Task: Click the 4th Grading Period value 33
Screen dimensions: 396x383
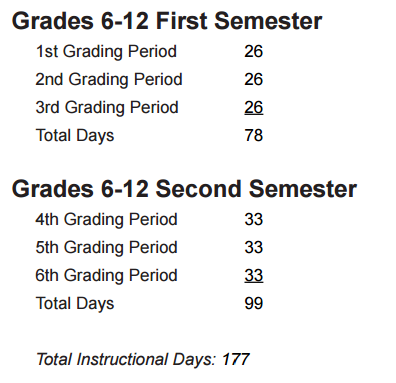Action: click(254, 220)
